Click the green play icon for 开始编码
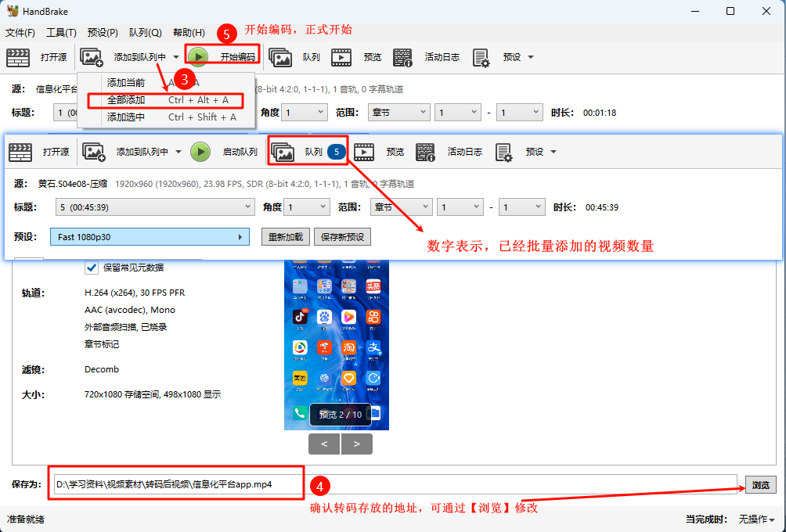 (x=199, y=57)
